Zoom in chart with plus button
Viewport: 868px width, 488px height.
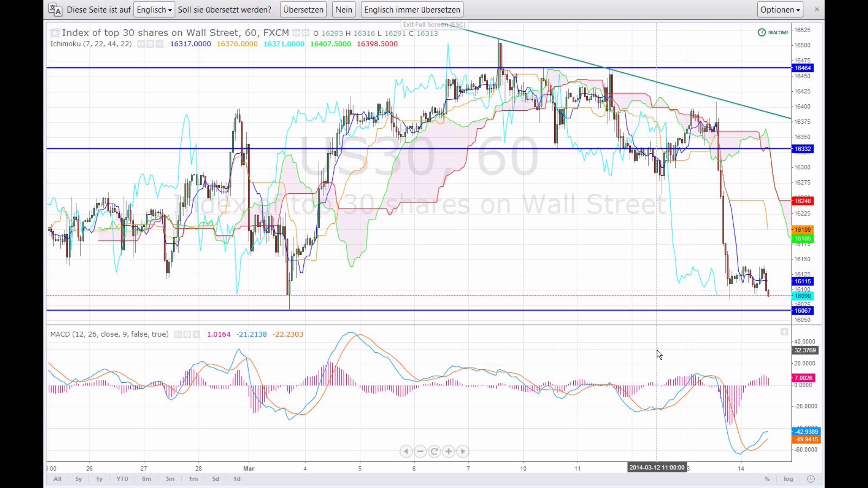coord(448,451)
